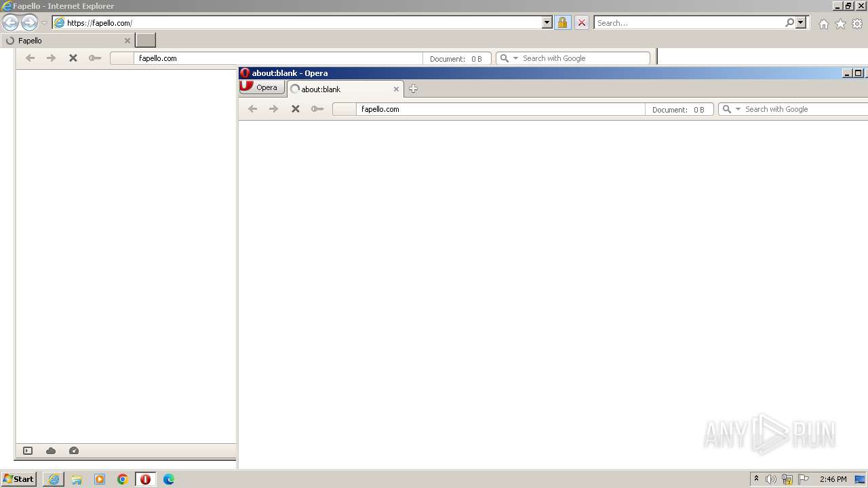
Task: Select the Fapello tab in Internet Explorer
Action: click(x=67, y=41)
